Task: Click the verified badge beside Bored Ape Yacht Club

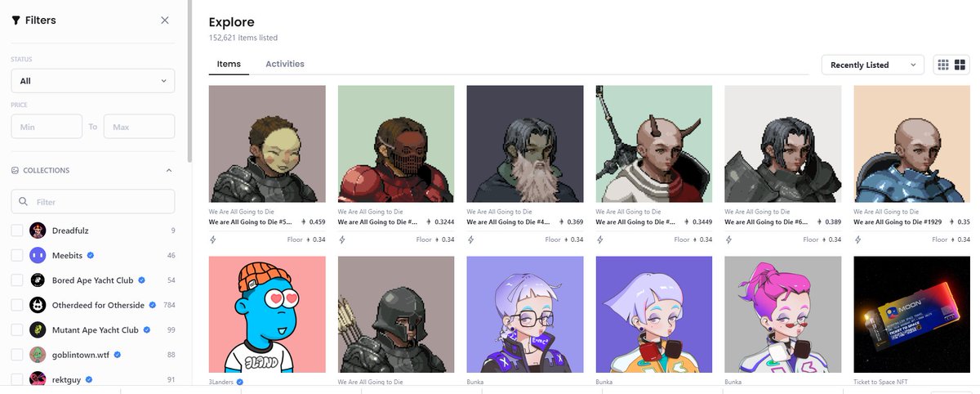Action: click(142, 280)
